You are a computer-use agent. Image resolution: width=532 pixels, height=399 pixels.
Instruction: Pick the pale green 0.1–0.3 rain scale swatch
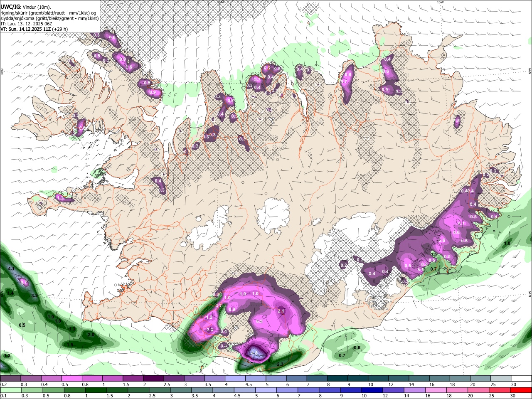11,390
